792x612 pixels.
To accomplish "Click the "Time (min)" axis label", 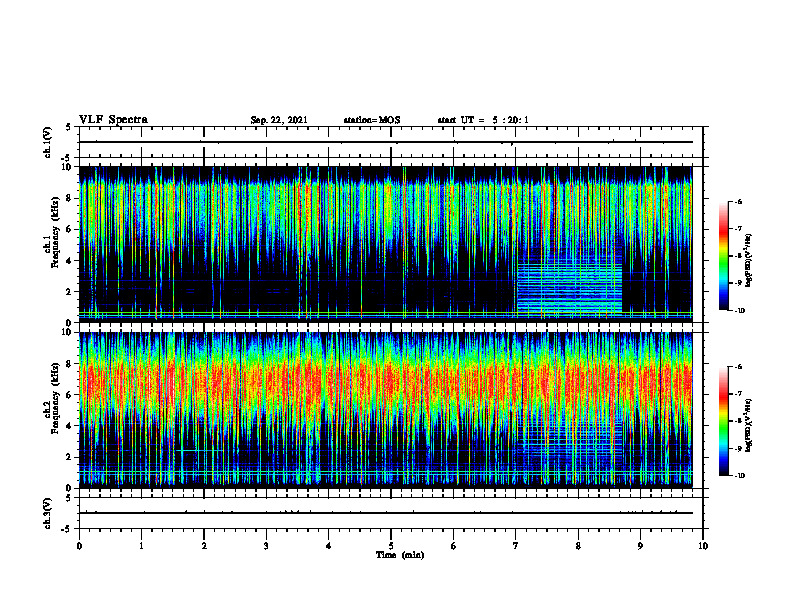I will [x=400, y=555].
